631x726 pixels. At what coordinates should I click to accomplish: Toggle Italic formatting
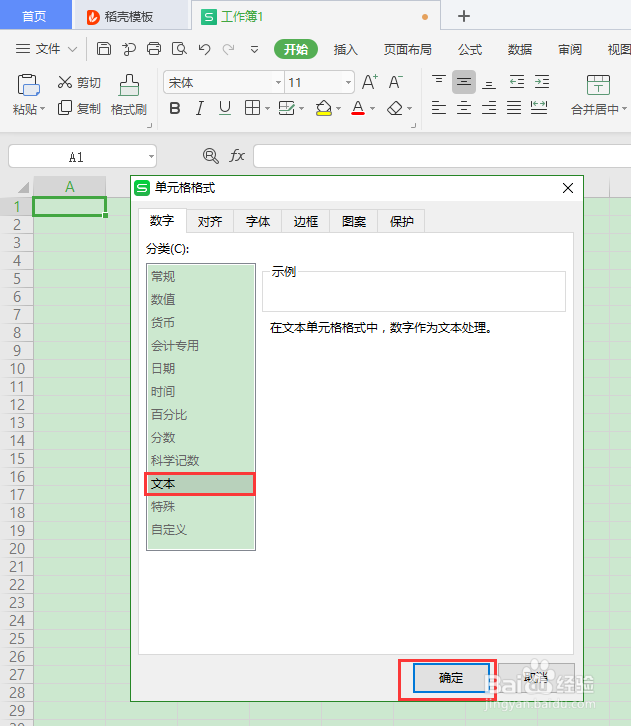200,108
